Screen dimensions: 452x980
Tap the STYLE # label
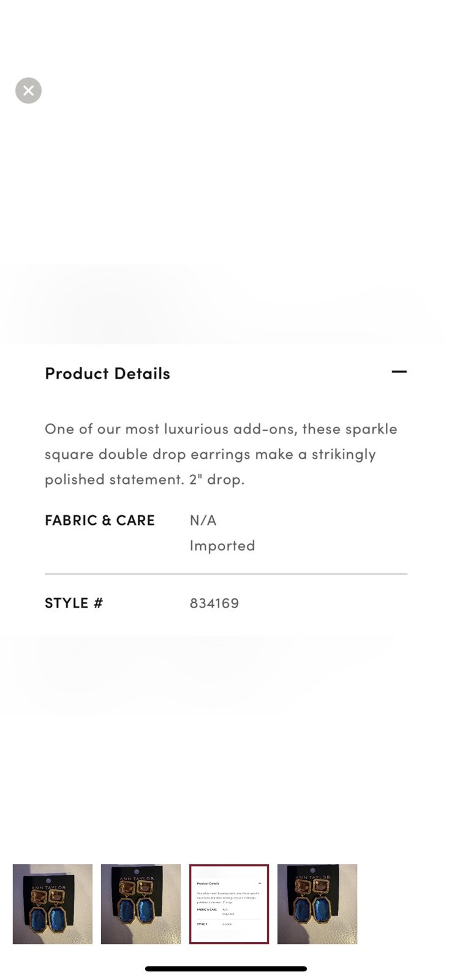tap(74, 603)
